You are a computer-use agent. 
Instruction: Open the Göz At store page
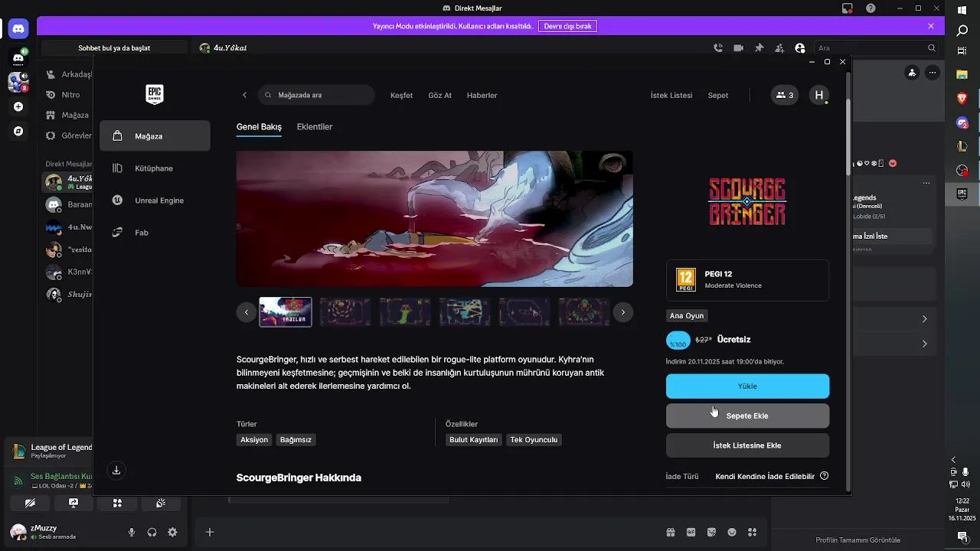tap(439, 96)
